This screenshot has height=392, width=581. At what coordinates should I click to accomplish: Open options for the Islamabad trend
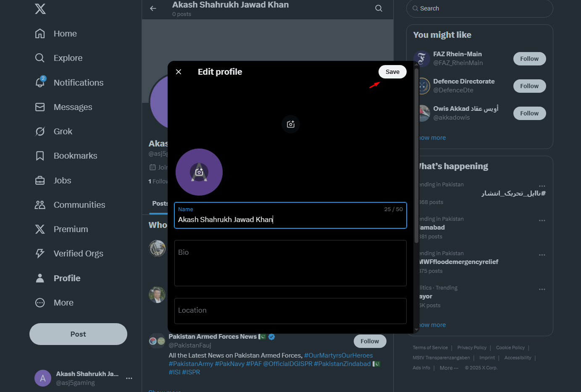542,220
